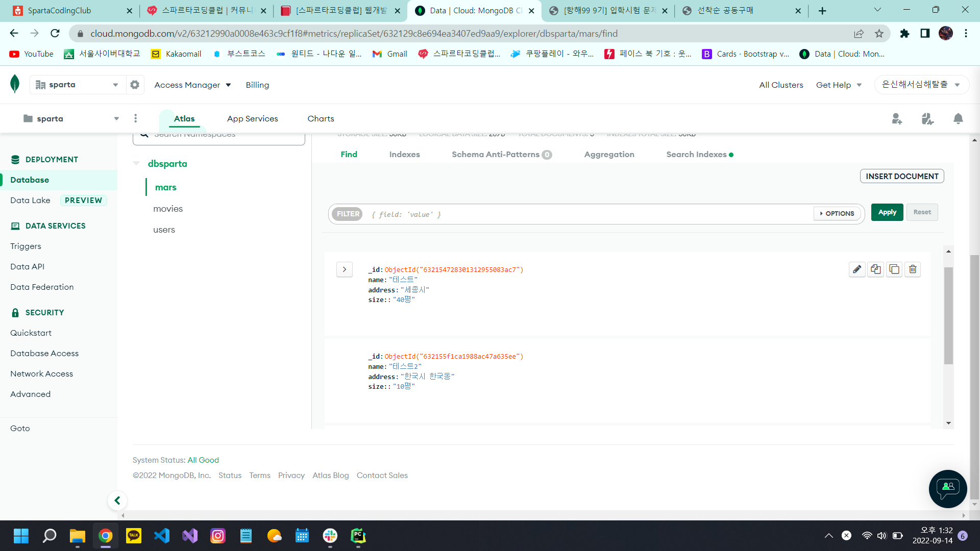Edit the 테스트 document with pencil icon
This screenshot has height=551, width=980.
857,269
